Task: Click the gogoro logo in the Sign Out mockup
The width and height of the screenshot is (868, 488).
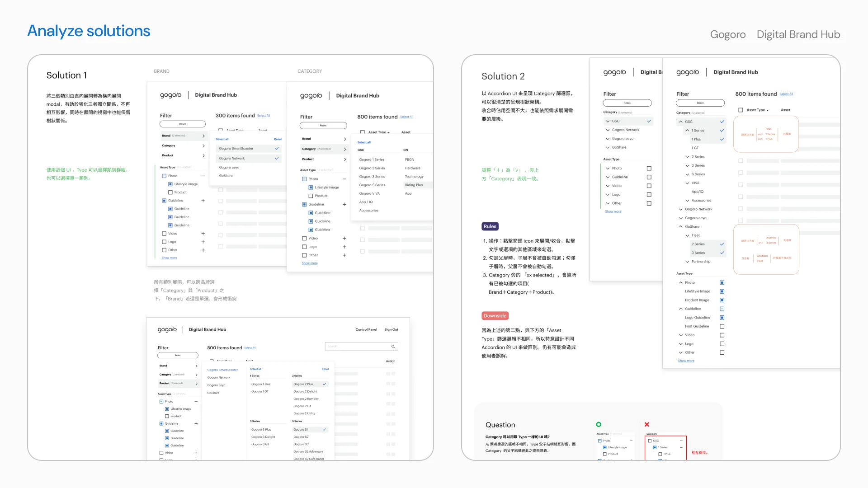Action: 167,329
